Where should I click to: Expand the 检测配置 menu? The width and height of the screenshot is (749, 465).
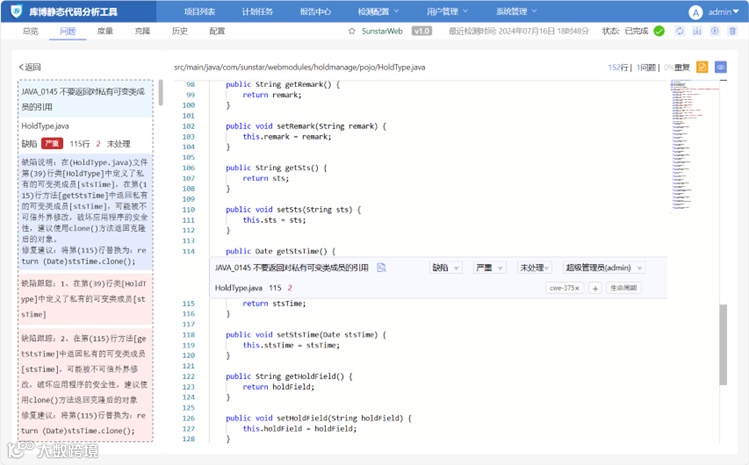[x=378, y=11]
